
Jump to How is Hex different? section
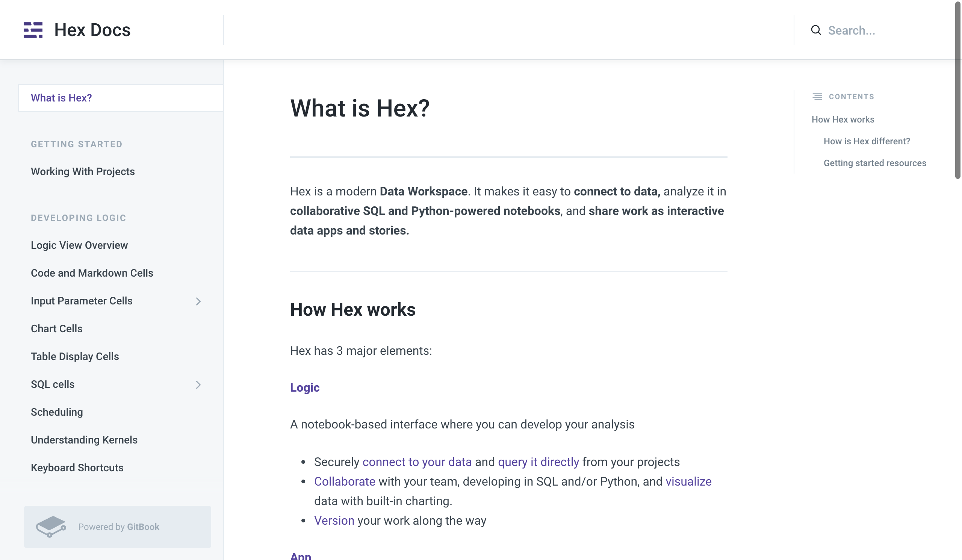point(867,141)
